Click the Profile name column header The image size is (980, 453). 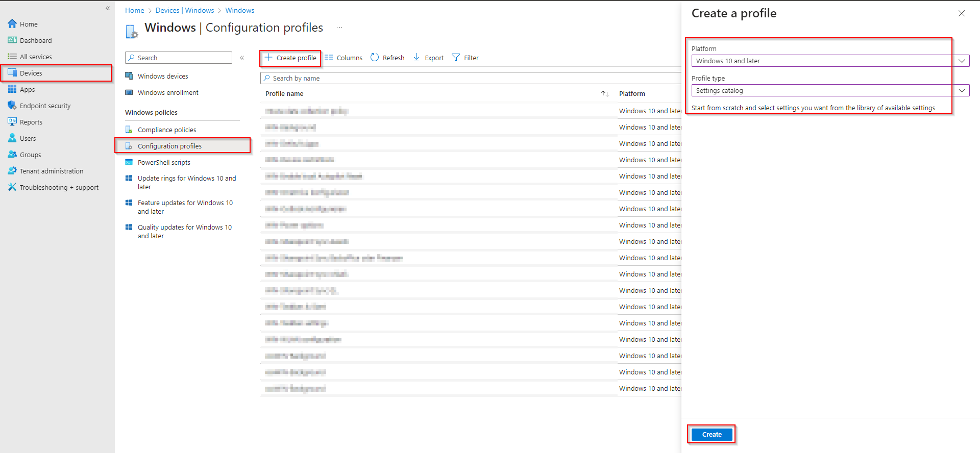(284, 94)
